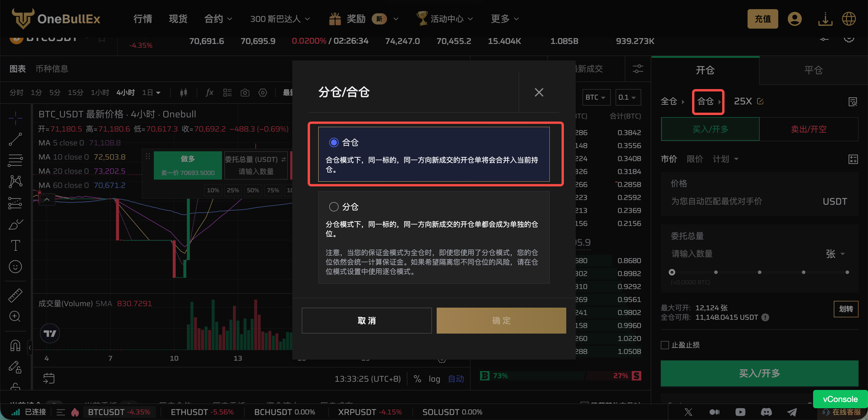Open the calculator icon in order panel
Viewport: 868px width, 420px height.
coord(853,159)
